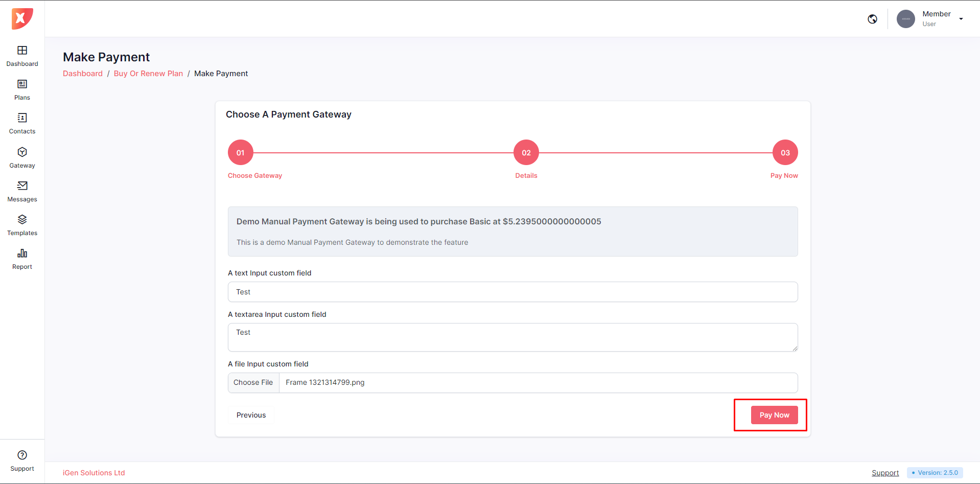
Task: Open the Dashboard sidebar icon
Action: click(x=22, y=51)
